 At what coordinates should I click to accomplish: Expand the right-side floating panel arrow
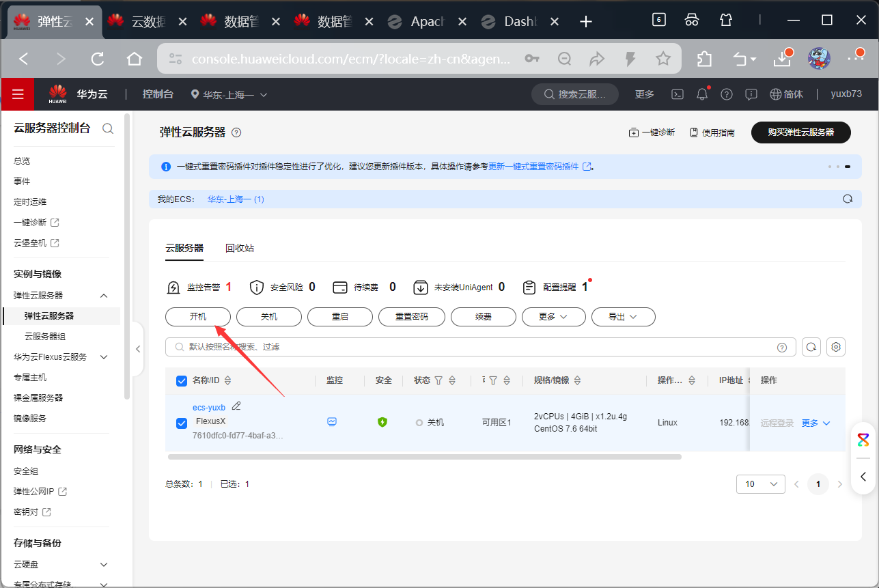pyautogui.click(x=863, y=477)
